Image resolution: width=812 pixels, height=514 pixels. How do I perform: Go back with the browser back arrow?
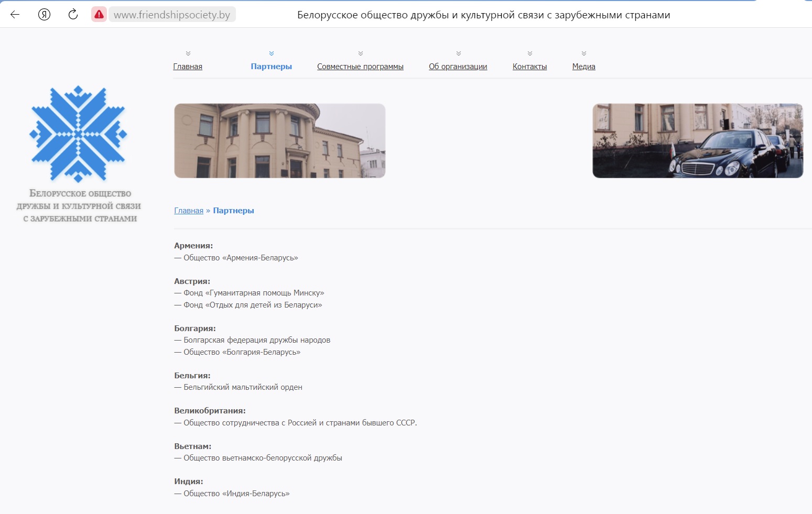pyautogui.click(x=15, y=15)
